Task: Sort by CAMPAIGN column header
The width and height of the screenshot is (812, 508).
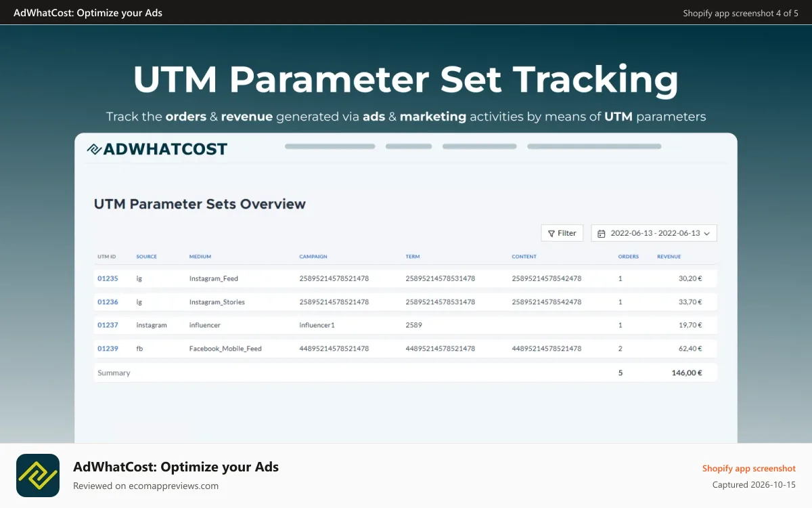Action: (313, 257)
